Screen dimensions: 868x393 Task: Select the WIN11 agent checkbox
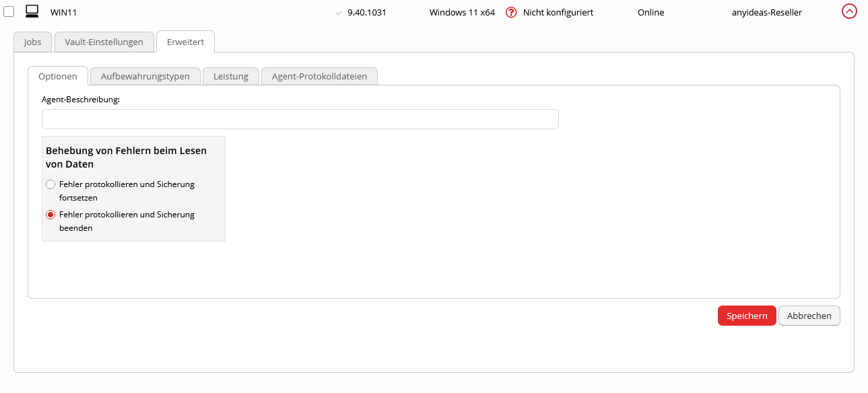(9, 11)
